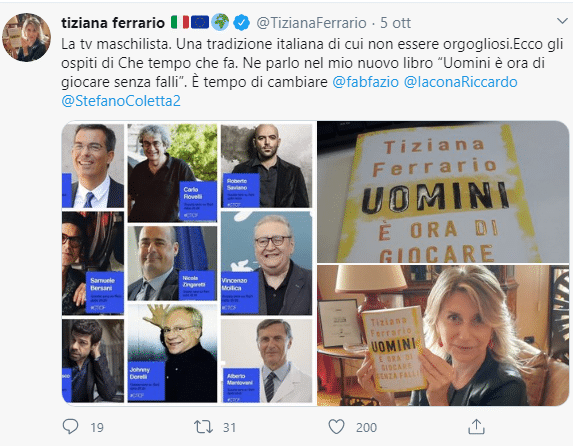Viewport: 573px width, 446px height.
Task: Click the globe emoji in name
Action: 220,22
